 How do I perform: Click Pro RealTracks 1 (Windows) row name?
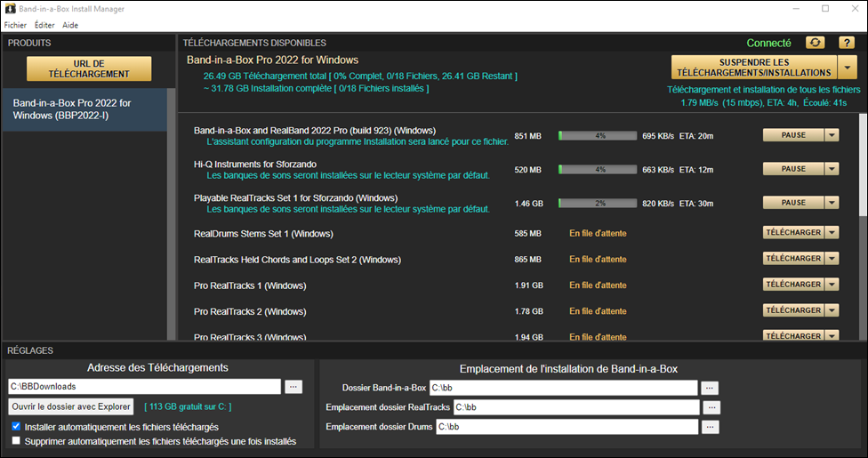[250, 285]
